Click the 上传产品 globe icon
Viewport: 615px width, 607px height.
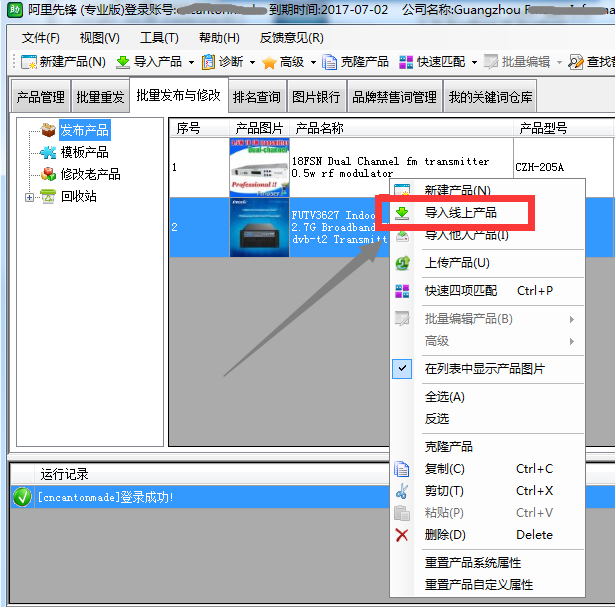point(402,263)
